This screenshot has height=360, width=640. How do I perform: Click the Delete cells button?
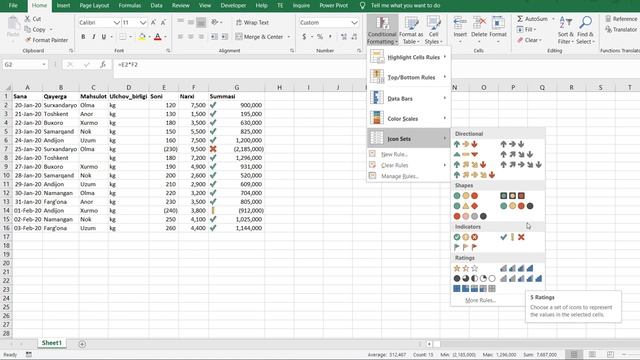tap(479, 28)
